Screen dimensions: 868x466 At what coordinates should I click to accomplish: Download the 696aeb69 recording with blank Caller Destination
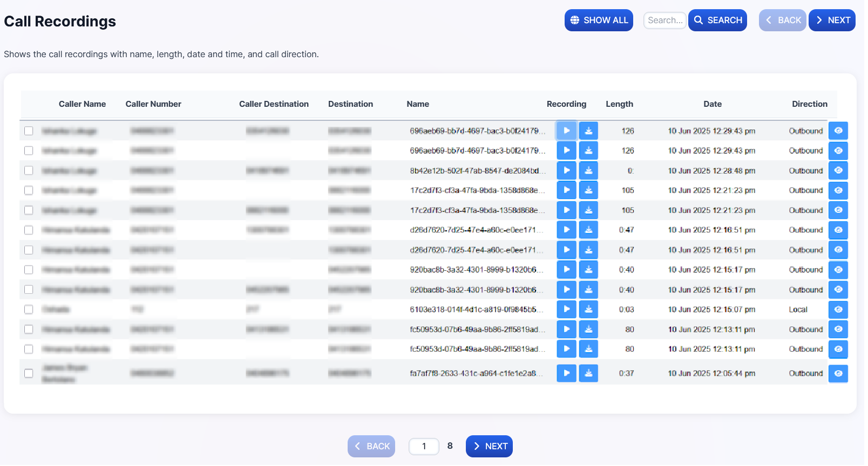point(588,150)
